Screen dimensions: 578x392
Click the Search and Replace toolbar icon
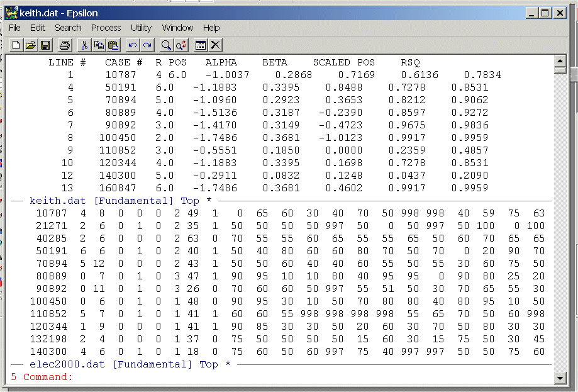181,45
